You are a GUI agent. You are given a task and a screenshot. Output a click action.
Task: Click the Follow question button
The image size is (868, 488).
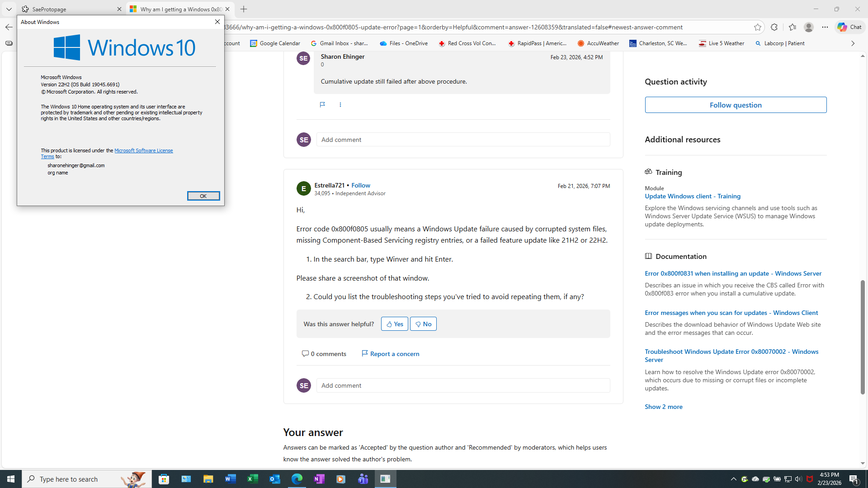point(736,105)
